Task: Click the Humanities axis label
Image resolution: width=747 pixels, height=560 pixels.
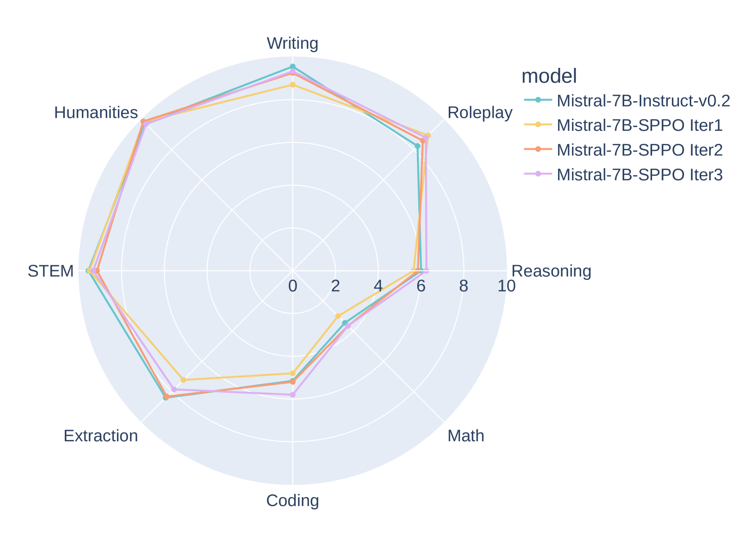Action: pos(96,112)
